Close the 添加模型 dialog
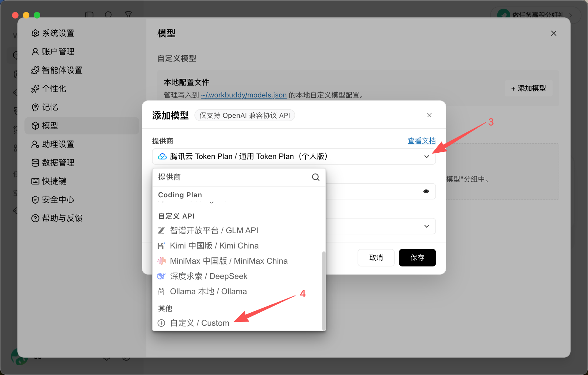Viewport: 588px width, 375px height. coord(429,115)
